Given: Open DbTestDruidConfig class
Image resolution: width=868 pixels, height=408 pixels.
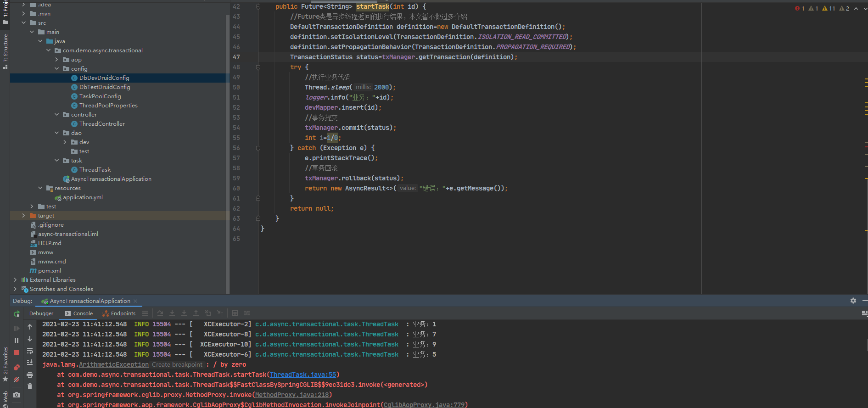Looking at the screenshot, I should click(x=105, y=87).
